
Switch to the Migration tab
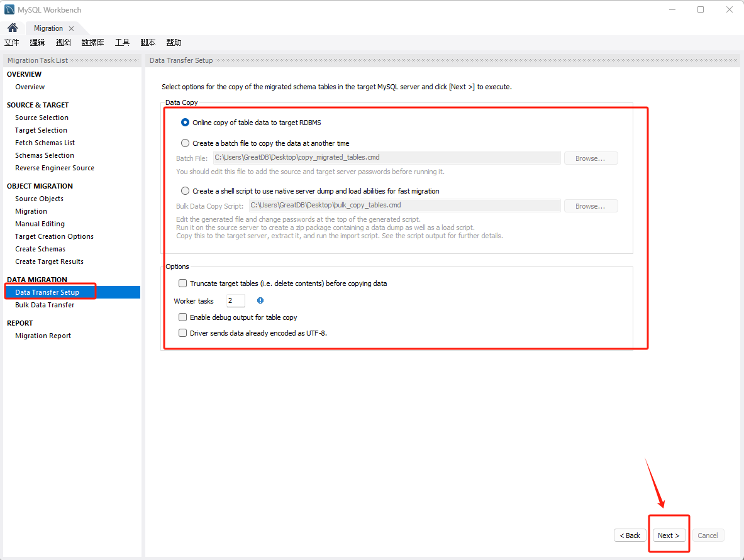(48, 28)
